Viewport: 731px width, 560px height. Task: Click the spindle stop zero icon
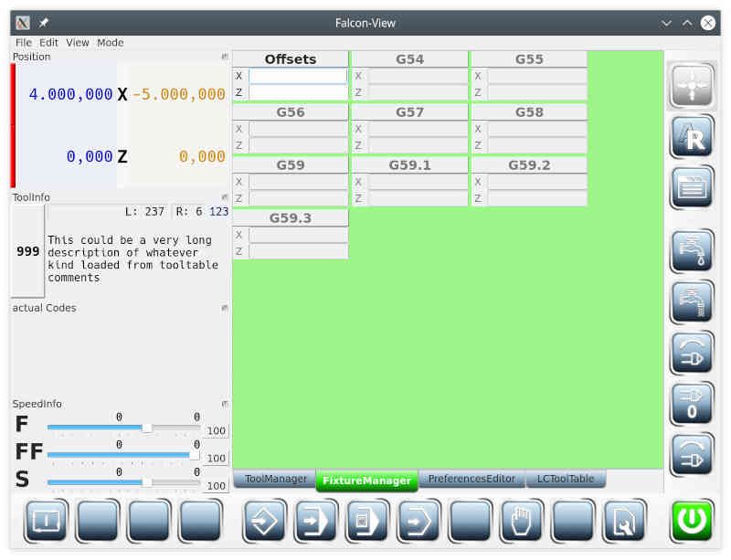[692, 404]
